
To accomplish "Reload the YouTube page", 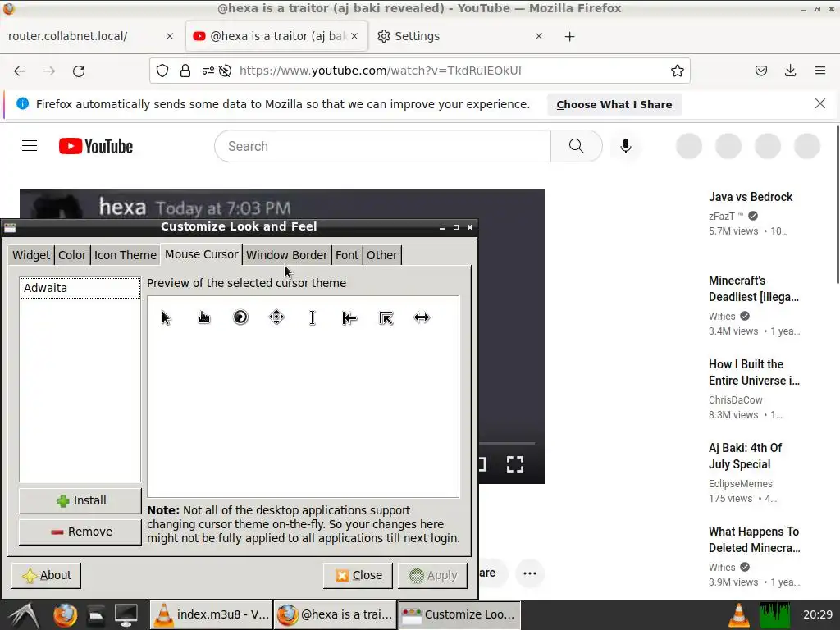I will (x=79, y=71).
